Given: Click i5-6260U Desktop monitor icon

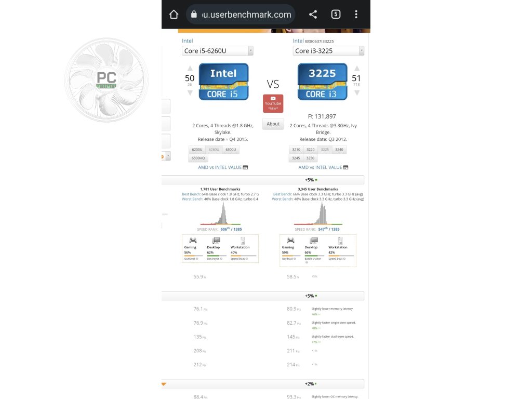Looking at the screenshot, I should coord(216,241).
